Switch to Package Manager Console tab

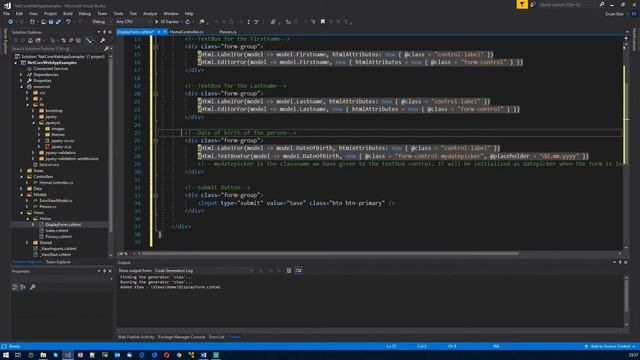pyautogui.click(x=181, y=337)
